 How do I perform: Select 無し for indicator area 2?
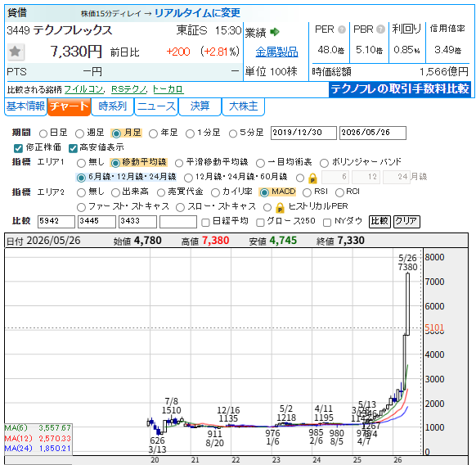pyautogui.click(x=81, y=192)
